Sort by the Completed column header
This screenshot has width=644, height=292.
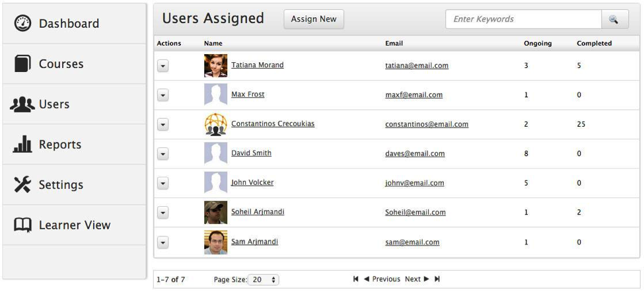pyautogui.click(x=594, y=44)
